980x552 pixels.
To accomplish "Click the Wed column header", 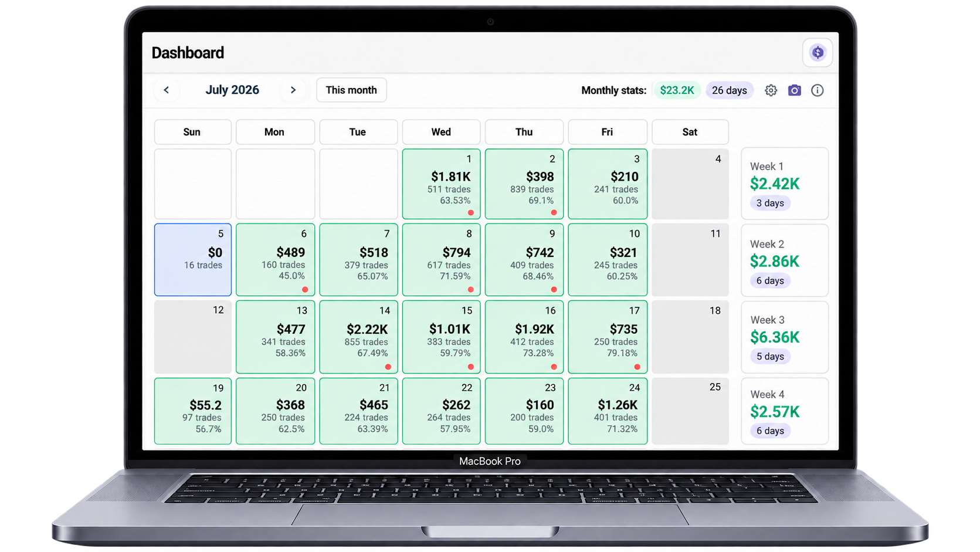I will click(x=441, y=132).
